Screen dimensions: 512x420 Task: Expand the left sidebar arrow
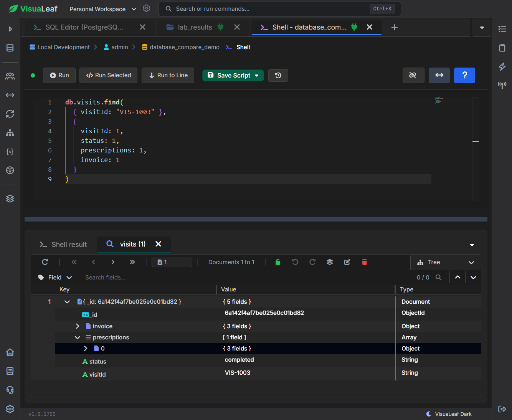click(10, 29)
